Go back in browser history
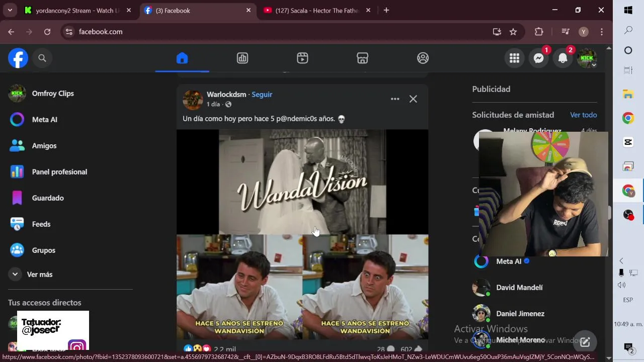 point(11,32)
